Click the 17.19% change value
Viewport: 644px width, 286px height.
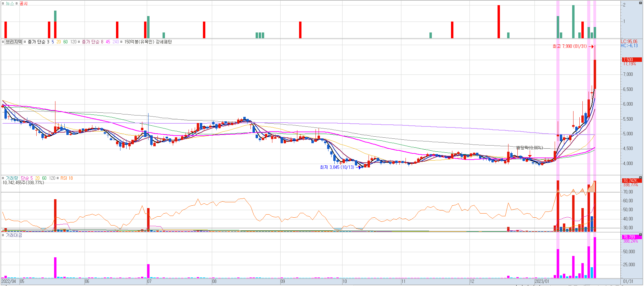pyautogui.click(x=630, y=64)
